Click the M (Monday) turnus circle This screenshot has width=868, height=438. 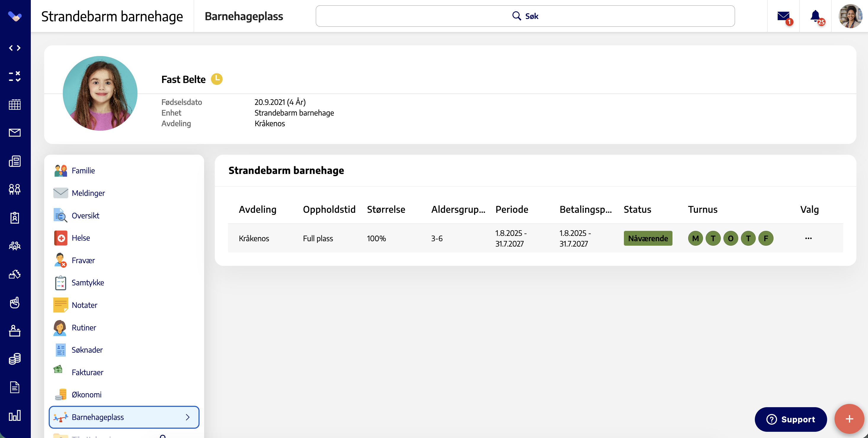tap(696, 238)
